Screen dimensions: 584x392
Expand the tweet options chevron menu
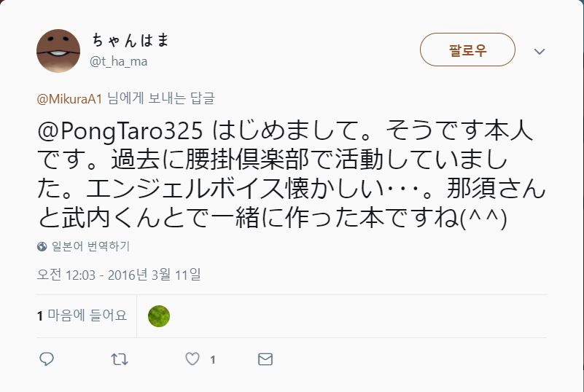(540, 51)
